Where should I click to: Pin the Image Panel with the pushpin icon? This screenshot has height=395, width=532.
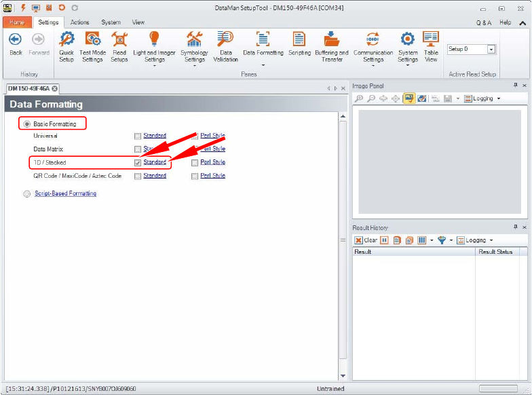click(x=516, y=86)
